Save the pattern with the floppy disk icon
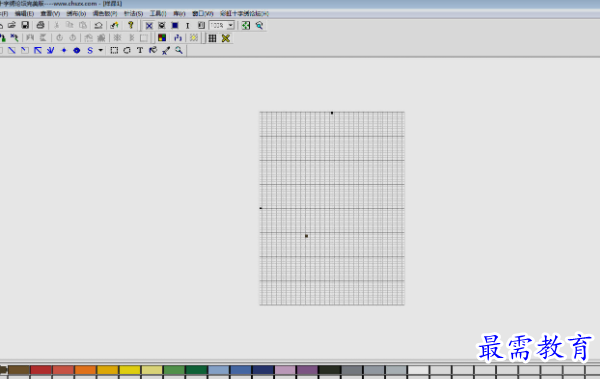Image resolution: width=600 pixels, height=379 pixels. 25,25
